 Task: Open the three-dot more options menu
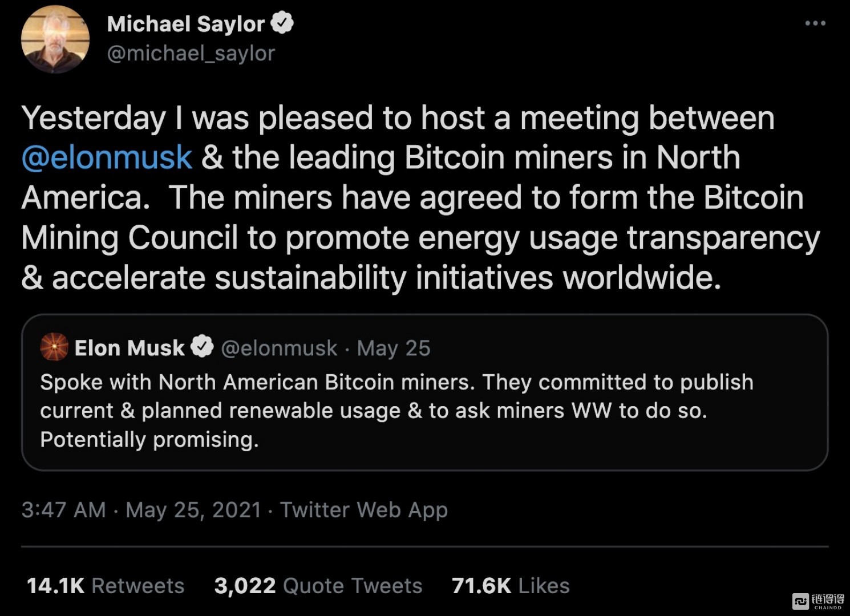(815, 23)
